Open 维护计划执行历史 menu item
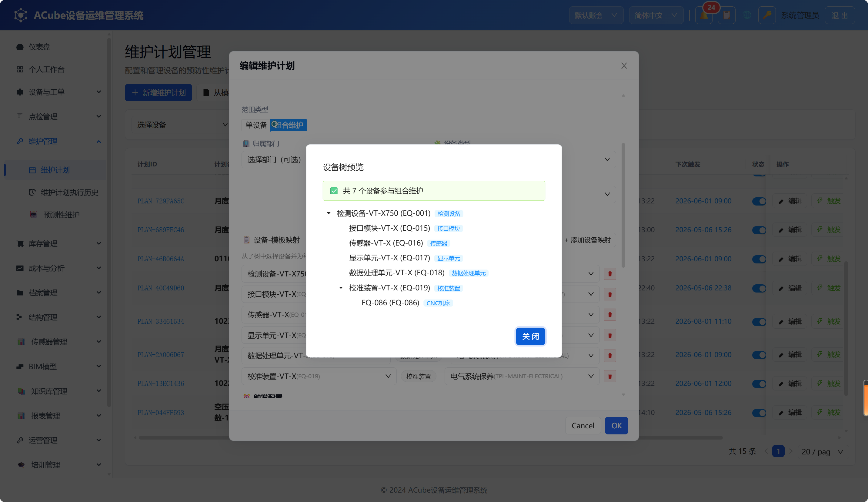868x502 pixels. point(70,192)
